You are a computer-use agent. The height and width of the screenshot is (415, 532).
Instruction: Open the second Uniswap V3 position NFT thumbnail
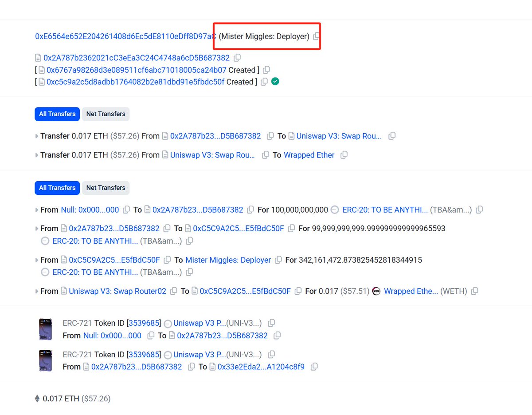click(45, 360)
